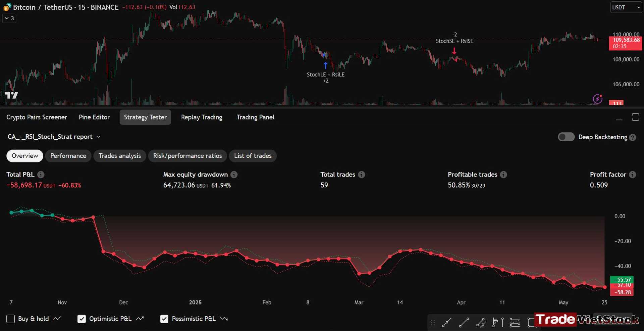Viewport: 644px width, 331px height.
Task: Open the Trading Panel tab
Action: 256,117
